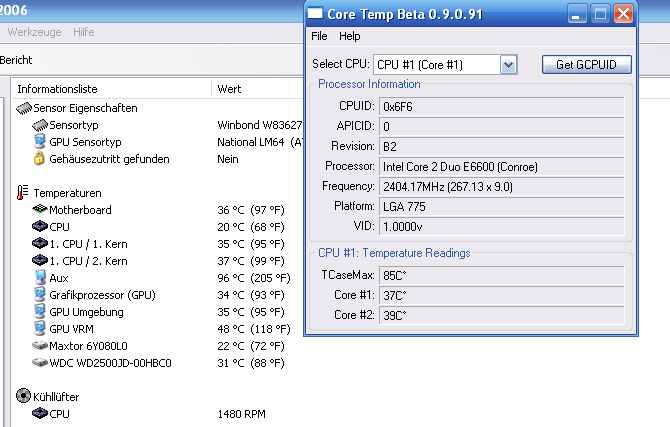Click the value '48 °C (118 °F)'
The height and width of the screenshot is (427, 670).
click(254, 329)
